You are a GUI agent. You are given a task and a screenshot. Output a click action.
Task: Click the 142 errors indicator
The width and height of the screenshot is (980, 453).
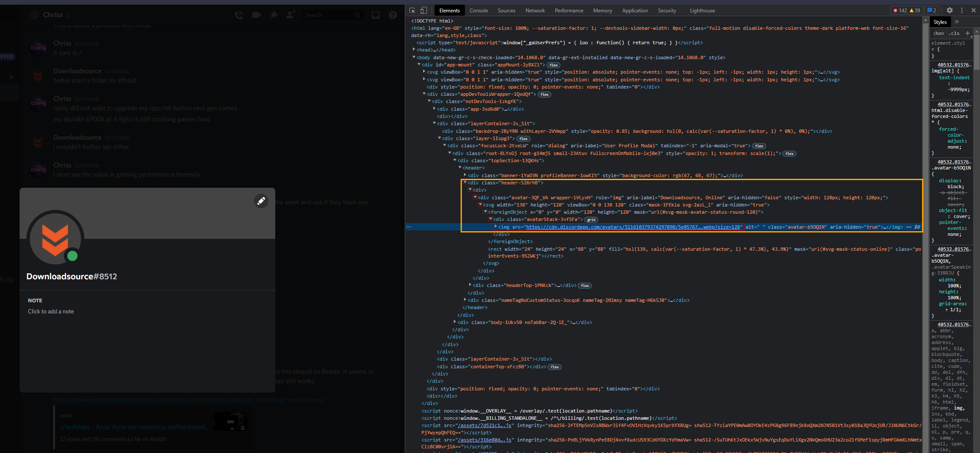[900, 10]
